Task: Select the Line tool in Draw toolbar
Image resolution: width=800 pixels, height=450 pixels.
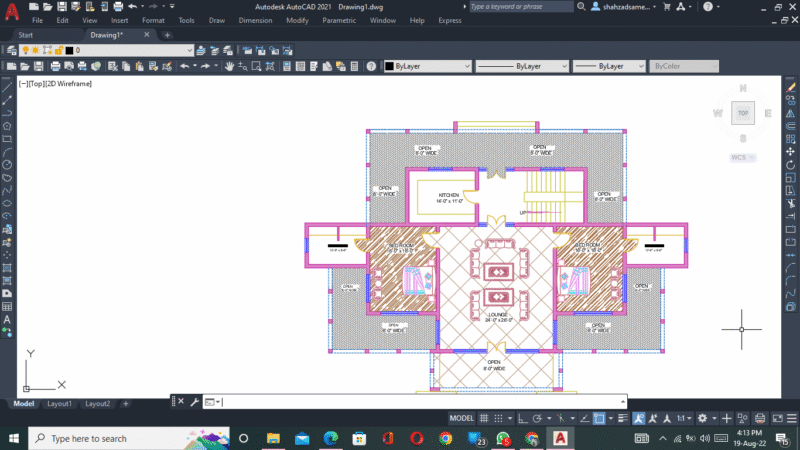Action: [7, 87]
